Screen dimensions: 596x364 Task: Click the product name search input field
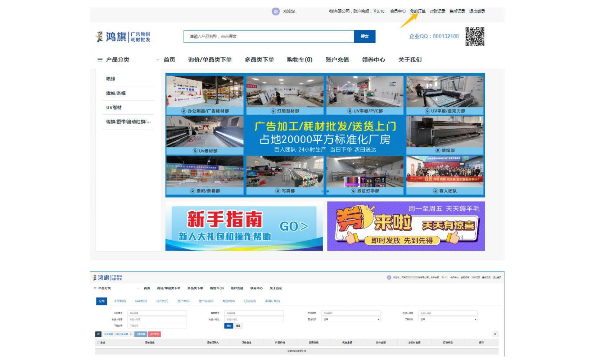point(268,36)
